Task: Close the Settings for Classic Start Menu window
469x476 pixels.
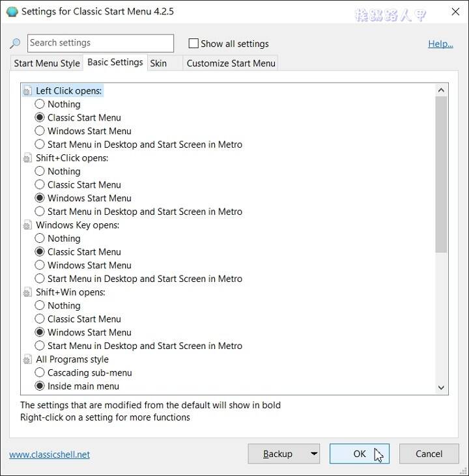Action: [x=455, y=12]
